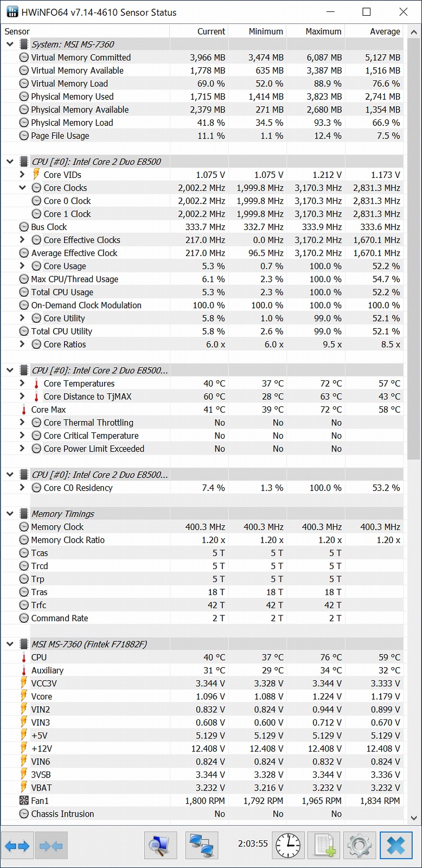Image resolution: width=422 pixels, height=868 pixels.
Task: Collapse the Memory Timings section
Action: click(x=10, y=514)
